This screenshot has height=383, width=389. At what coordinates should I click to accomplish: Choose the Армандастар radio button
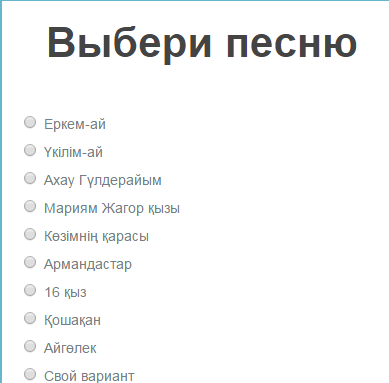[30, 262]
